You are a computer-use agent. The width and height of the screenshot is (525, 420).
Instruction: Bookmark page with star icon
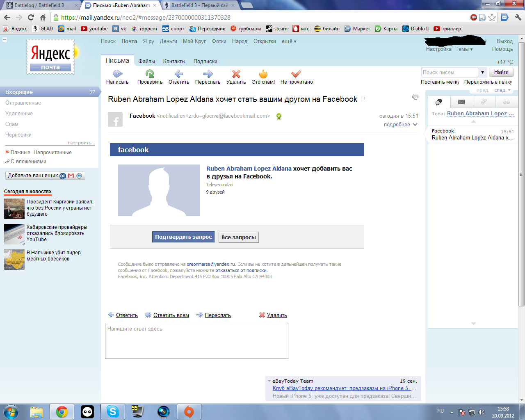[x=492, y=17]
